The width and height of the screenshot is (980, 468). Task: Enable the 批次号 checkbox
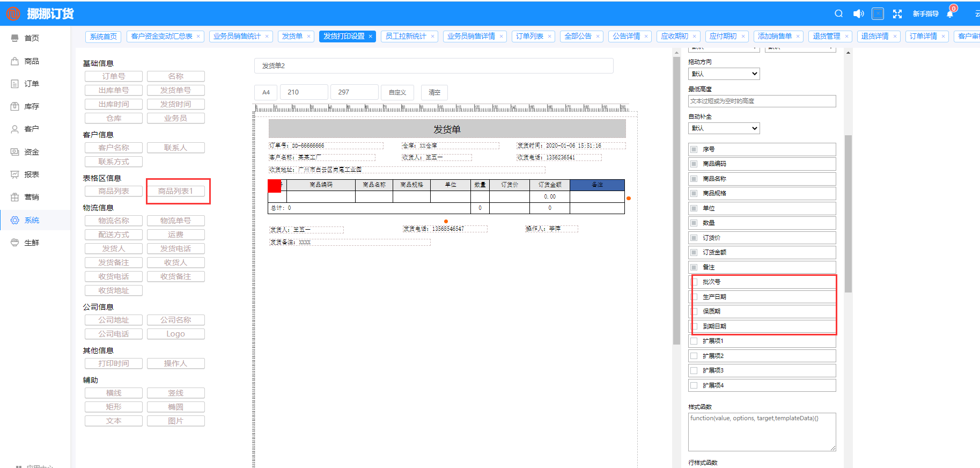coord(694,282)
